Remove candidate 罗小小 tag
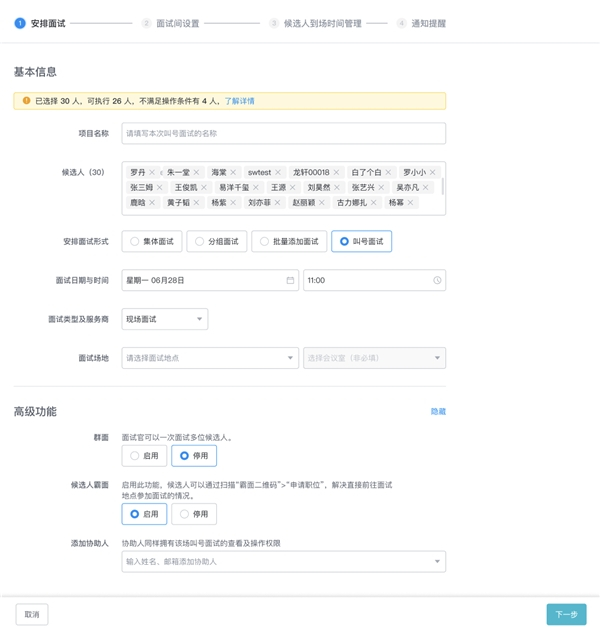 pyautogui.click(x=433, y=172)
